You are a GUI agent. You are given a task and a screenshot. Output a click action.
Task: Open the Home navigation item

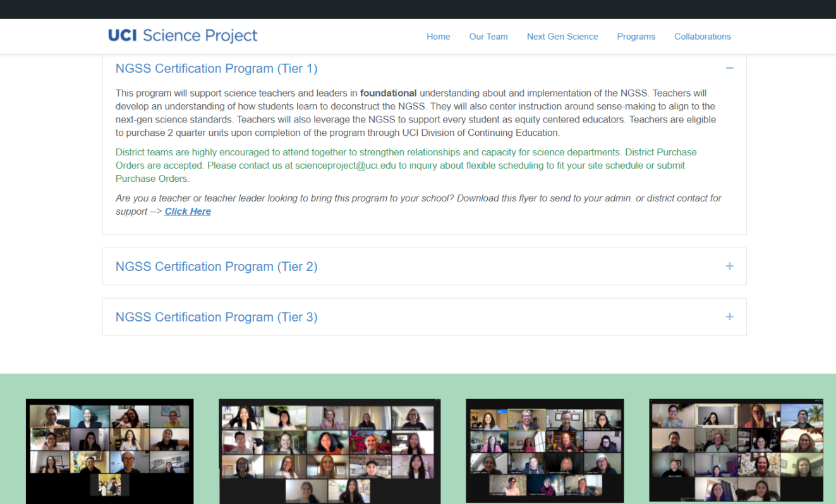point(438,36)
